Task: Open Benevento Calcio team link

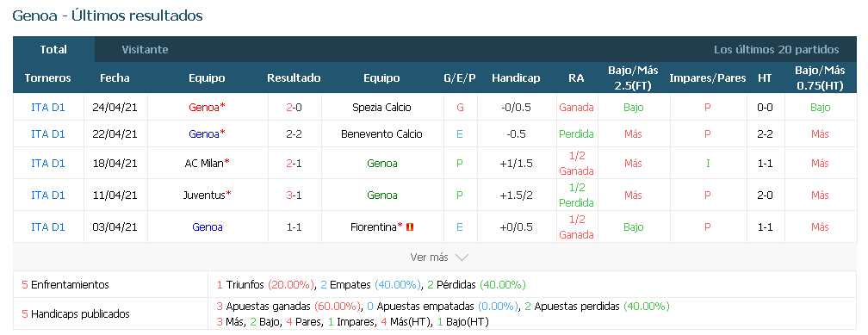Action: tap(382, 134)
